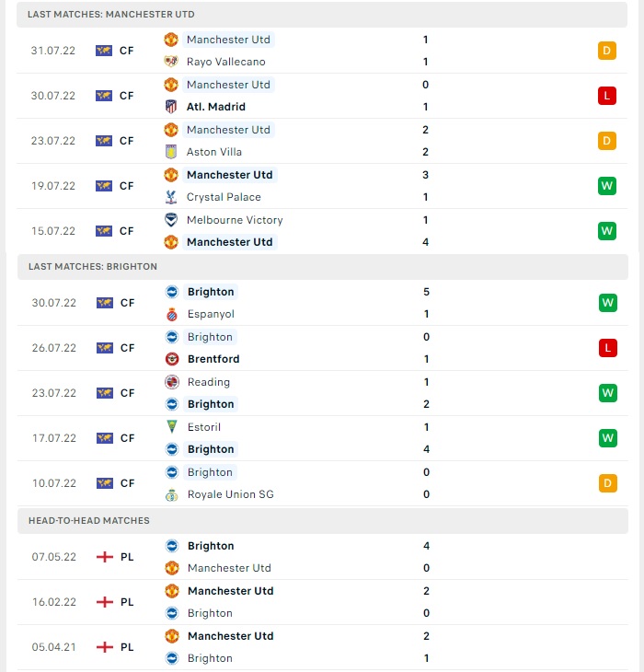Image resolution: width=644 pixels, height=672 pixels.
Task: Click the red L badge for the Atl. Madrid match
Action: pos(607,96)
